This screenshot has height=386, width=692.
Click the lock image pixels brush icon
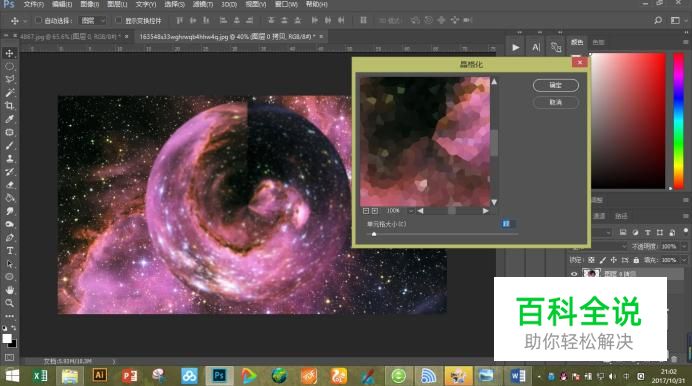tap(603, 260)
